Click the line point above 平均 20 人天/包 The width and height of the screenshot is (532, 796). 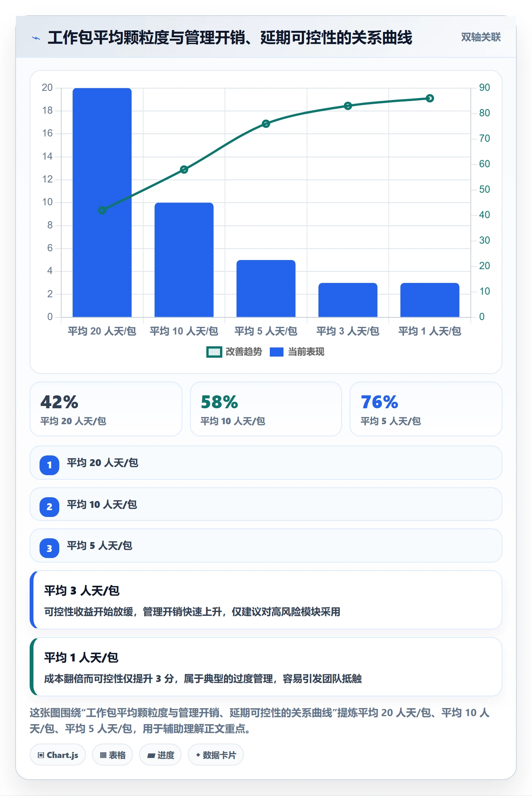point(102,210)
